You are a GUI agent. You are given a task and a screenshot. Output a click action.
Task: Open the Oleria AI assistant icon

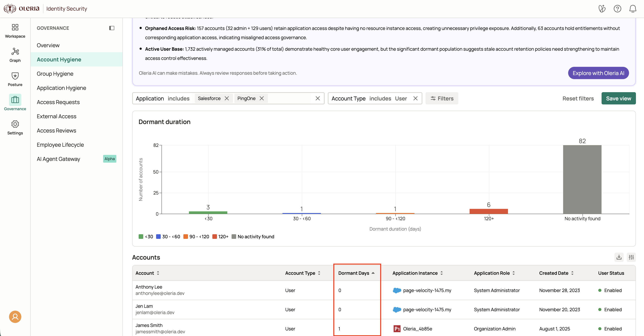pyautogui.click(x=602, y=9)
